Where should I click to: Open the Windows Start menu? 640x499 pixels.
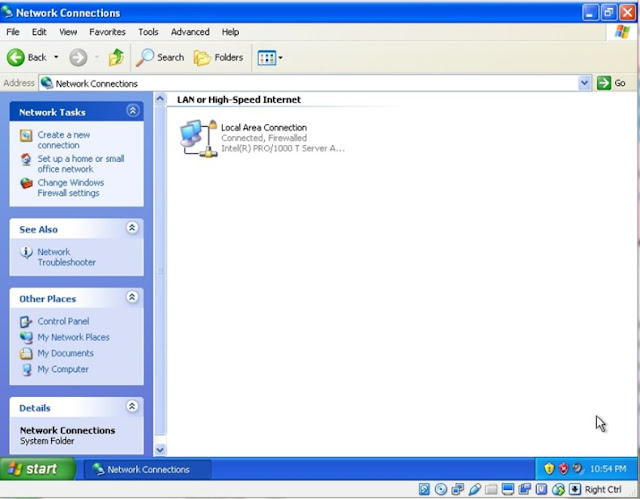click(x=38, y=469)
